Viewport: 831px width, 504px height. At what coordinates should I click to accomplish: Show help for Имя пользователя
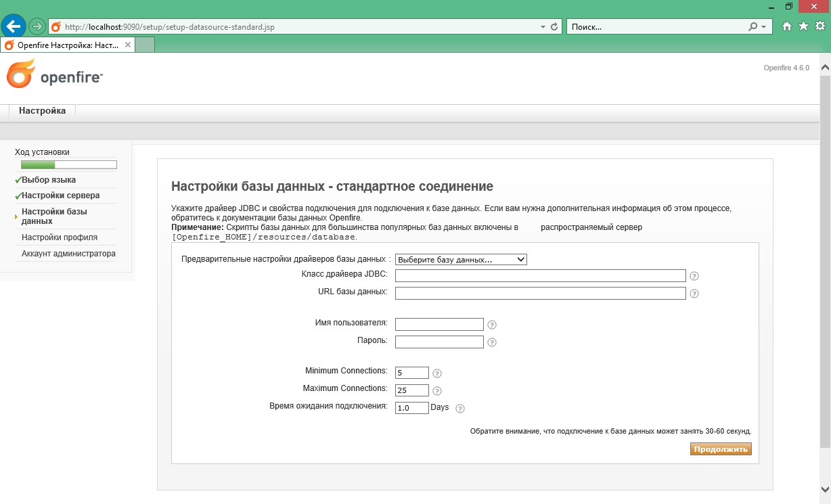click(x=492, y=325)
